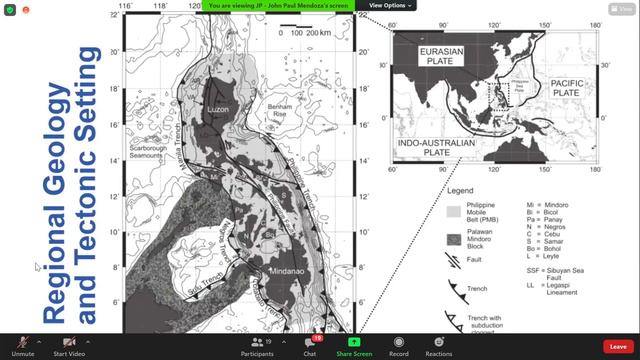Click the red recording indicator icon
The height and width of the screenshot is (360, 640).
(x=26, y=10)
